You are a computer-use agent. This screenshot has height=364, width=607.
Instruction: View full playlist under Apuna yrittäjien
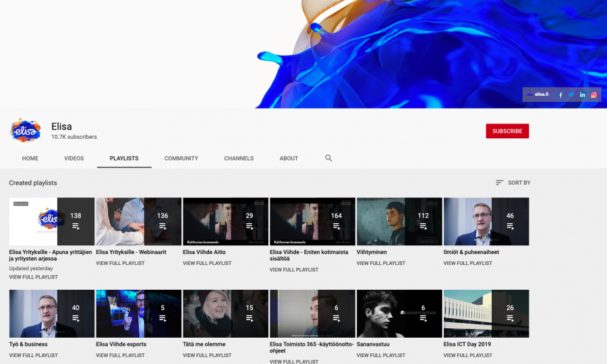click(33, 277)
